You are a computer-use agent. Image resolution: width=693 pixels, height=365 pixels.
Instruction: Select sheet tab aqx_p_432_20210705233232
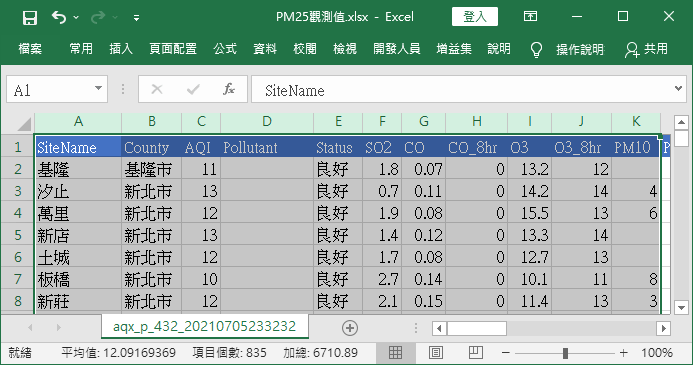click(205, 327)
